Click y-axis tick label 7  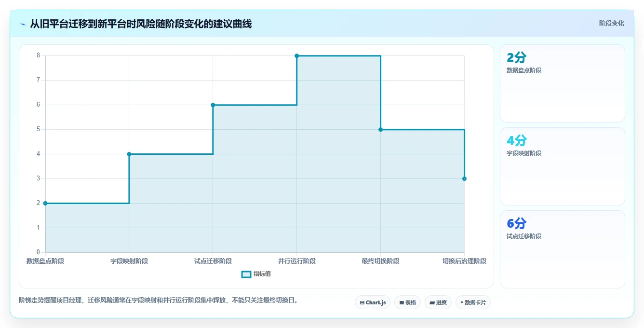click(38, 80)
